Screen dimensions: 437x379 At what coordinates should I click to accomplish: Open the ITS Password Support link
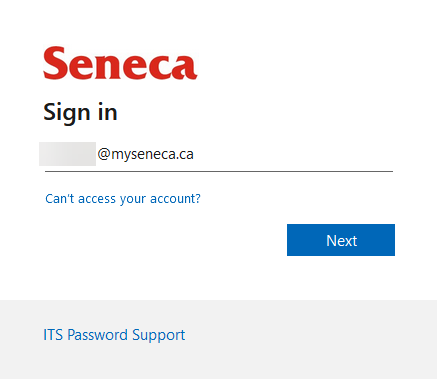tap(114, 335)
